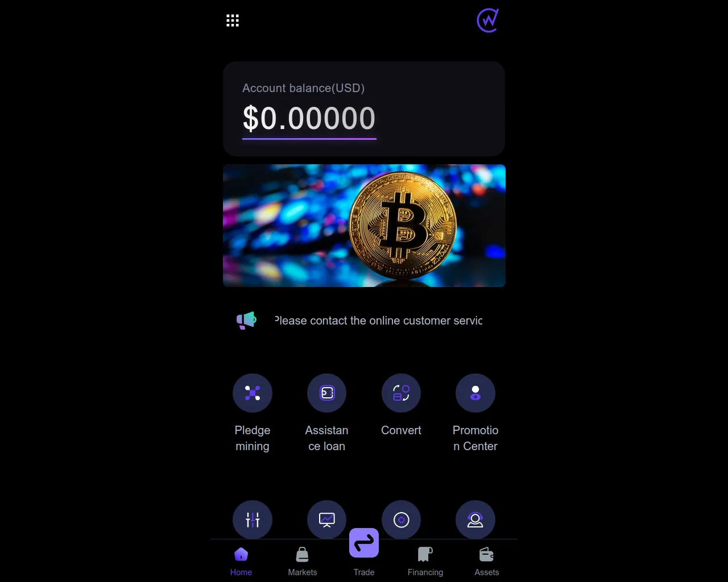Click the Bitcoin banner image
The image size is (728, 582).
[x=364, y=226]
